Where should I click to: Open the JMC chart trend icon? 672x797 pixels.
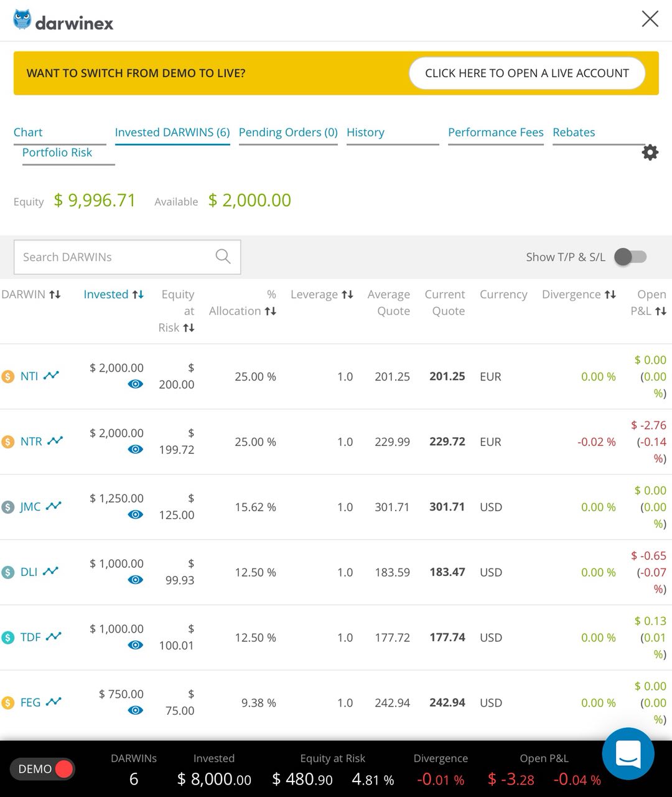pos(54,506)
